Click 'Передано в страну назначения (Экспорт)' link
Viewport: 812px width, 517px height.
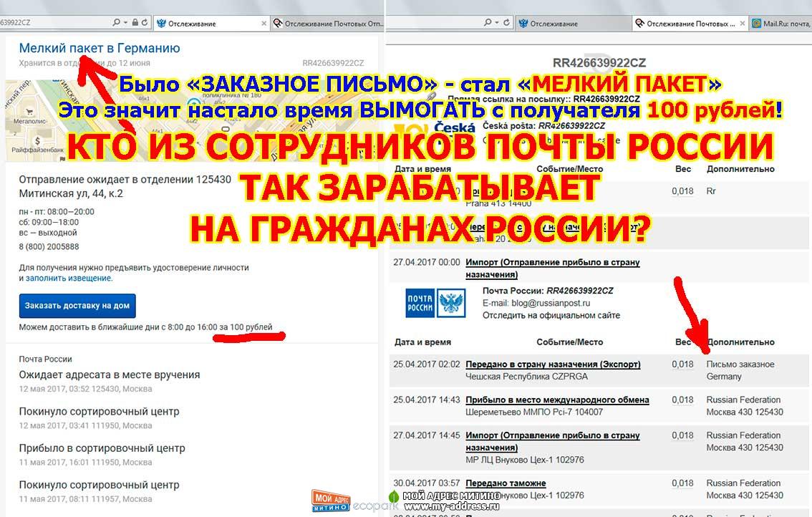point(553,364)
